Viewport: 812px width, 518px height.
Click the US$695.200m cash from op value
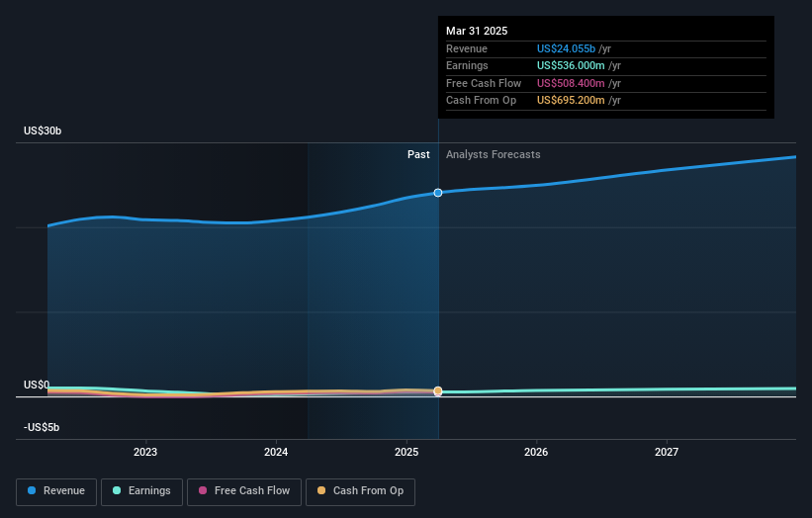point(571,101)
